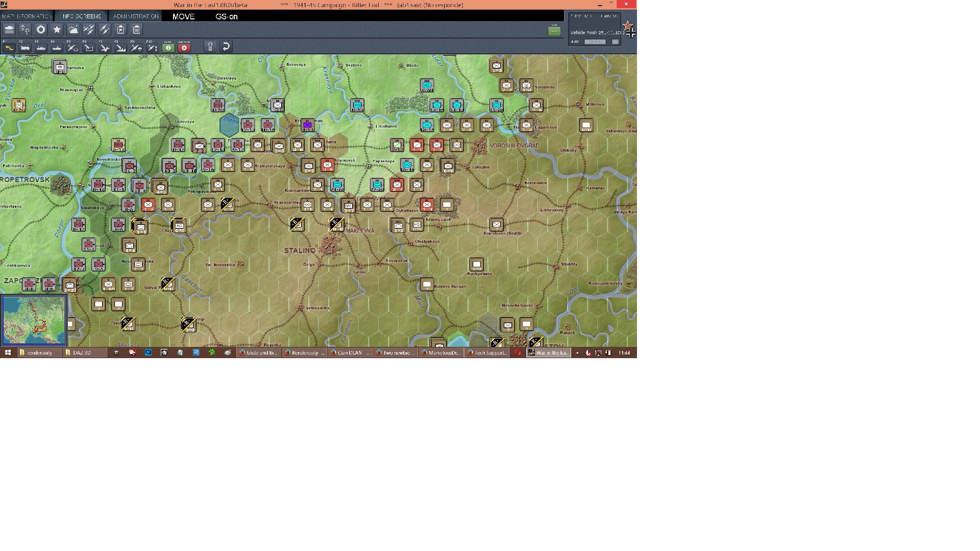Select the F7 ground attack air mode

[104, 47]
